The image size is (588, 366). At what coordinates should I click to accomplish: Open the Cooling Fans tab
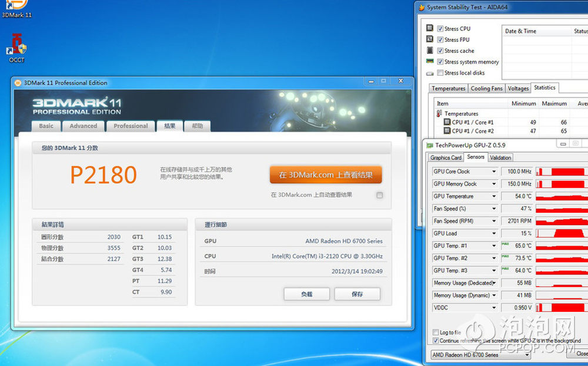pyautogui.click(x=486, y=88)
